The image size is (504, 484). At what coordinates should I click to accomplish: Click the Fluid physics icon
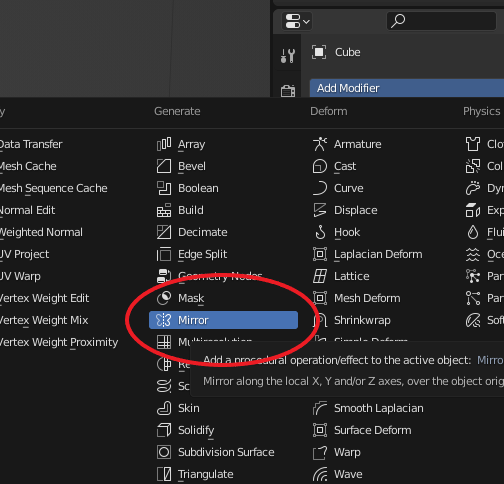(x=473, y=232)
